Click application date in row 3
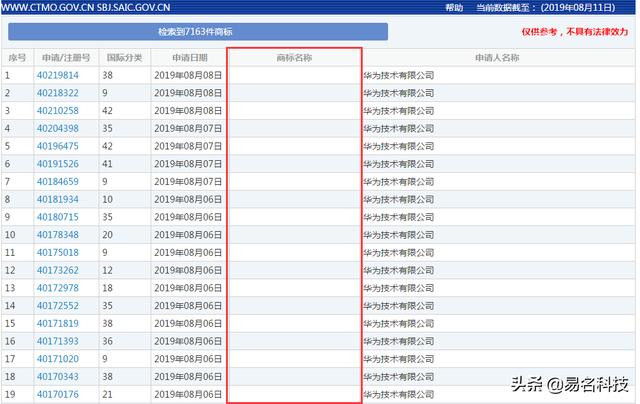Screen dimensions: 640x404 188,111
